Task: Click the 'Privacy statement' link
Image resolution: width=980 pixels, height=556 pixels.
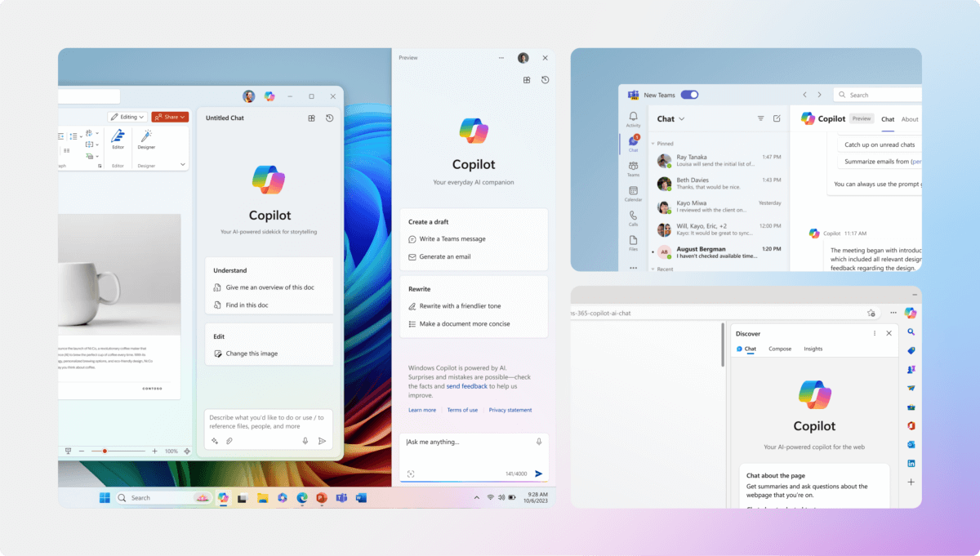Action: click(510, 410)
